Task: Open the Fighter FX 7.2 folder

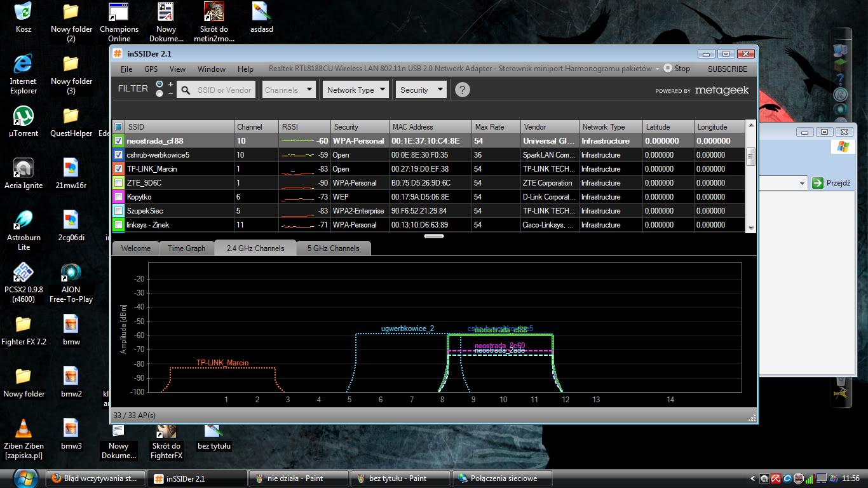Action: (x=24, y=330)
